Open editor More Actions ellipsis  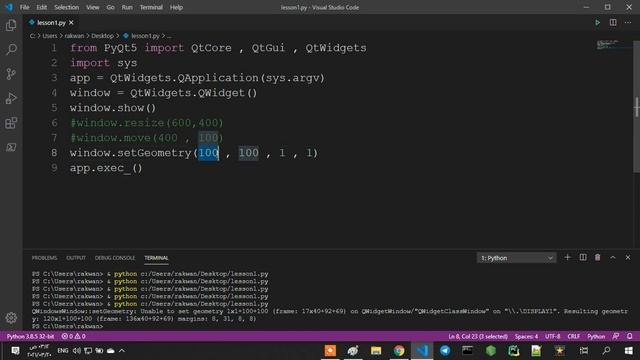click(x=628, y=22)
